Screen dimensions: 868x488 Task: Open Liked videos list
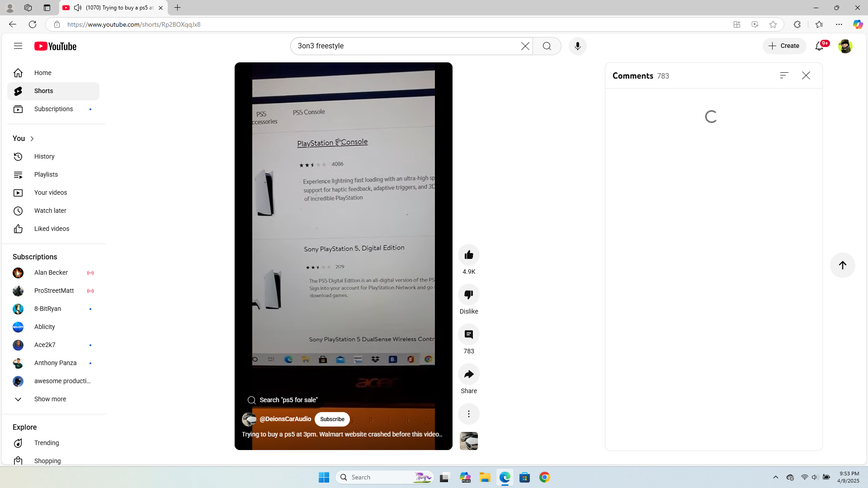tap(53, 229)
